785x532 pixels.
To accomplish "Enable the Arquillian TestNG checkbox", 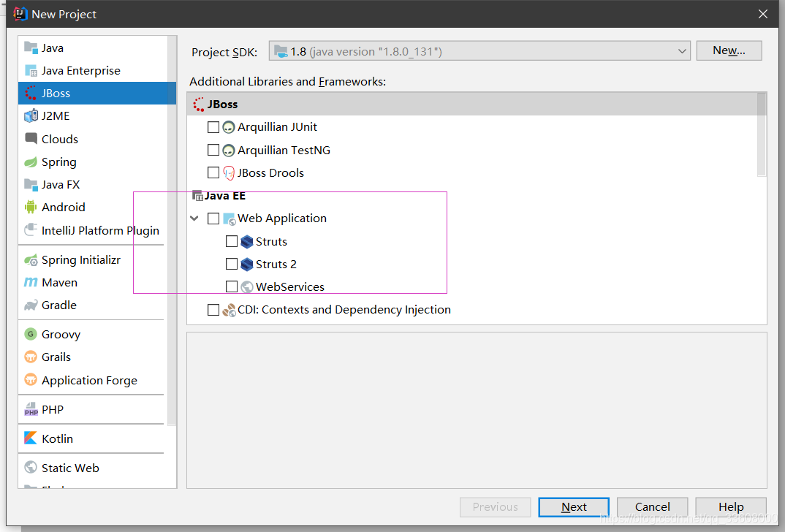I will 213,150.
